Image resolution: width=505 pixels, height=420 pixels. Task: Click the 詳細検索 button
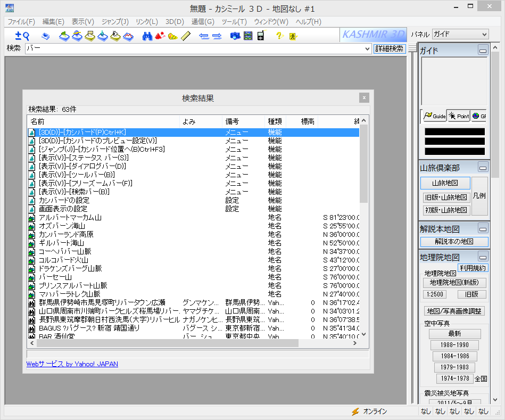coord(390,48)
